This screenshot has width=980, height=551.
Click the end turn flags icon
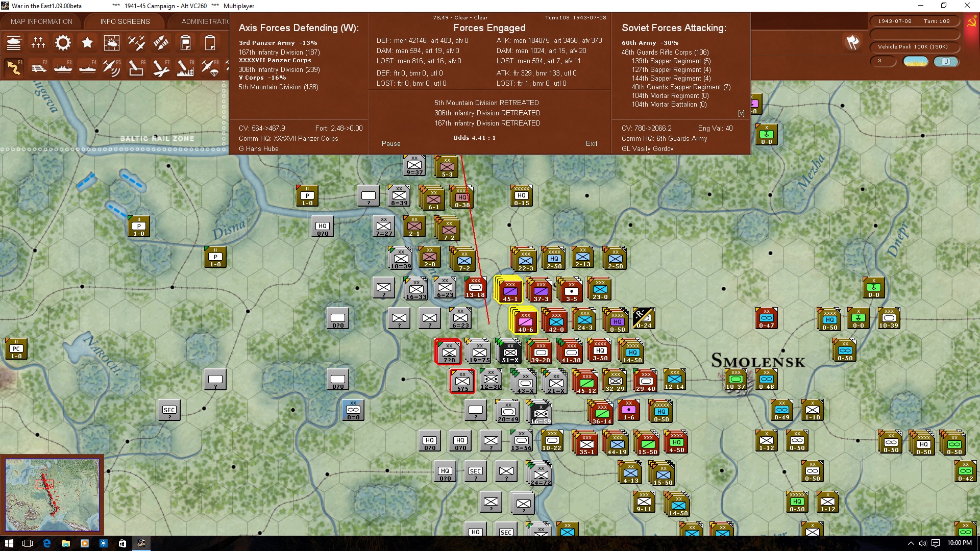pos(852,43)
